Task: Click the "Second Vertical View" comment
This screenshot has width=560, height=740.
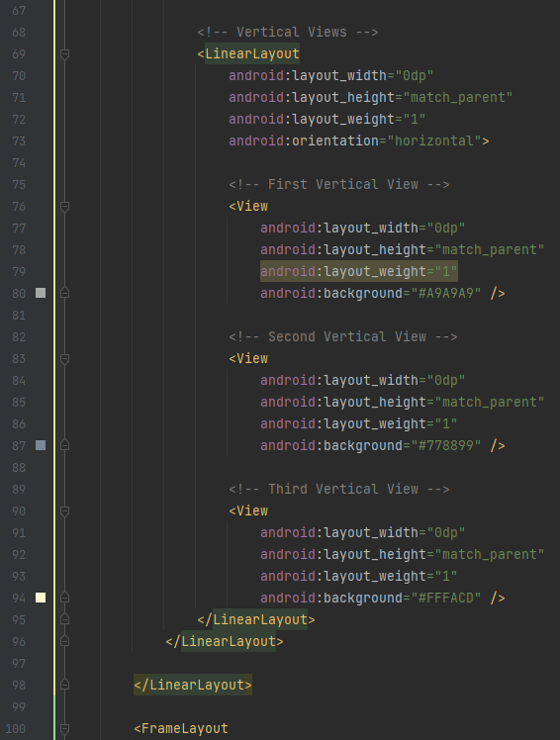Action: (342, 337)
